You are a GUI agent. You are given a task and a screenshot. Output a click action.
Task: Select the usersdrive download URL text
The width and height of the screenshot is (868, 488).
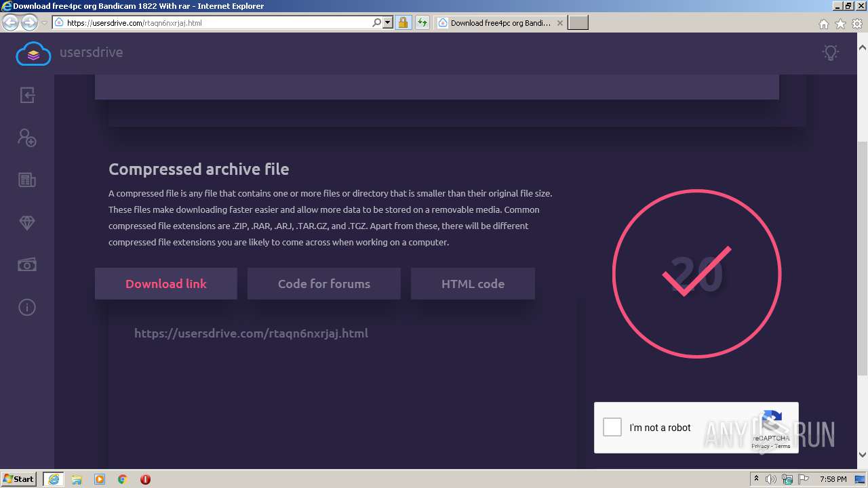(251, 333)
